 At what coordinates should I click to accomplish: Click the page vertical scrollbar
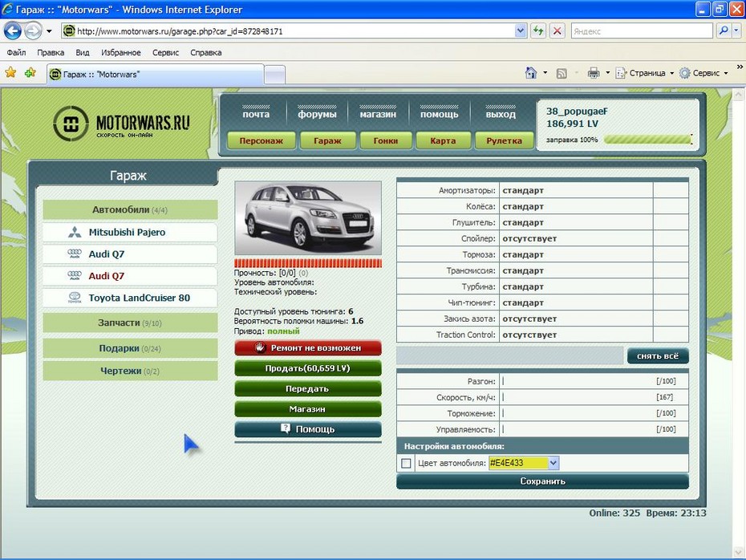click(739, 323)
